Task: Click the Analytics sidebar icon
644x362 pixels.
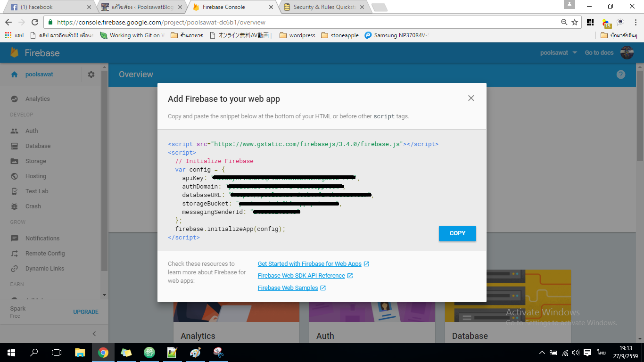Action: click(15, 99)
